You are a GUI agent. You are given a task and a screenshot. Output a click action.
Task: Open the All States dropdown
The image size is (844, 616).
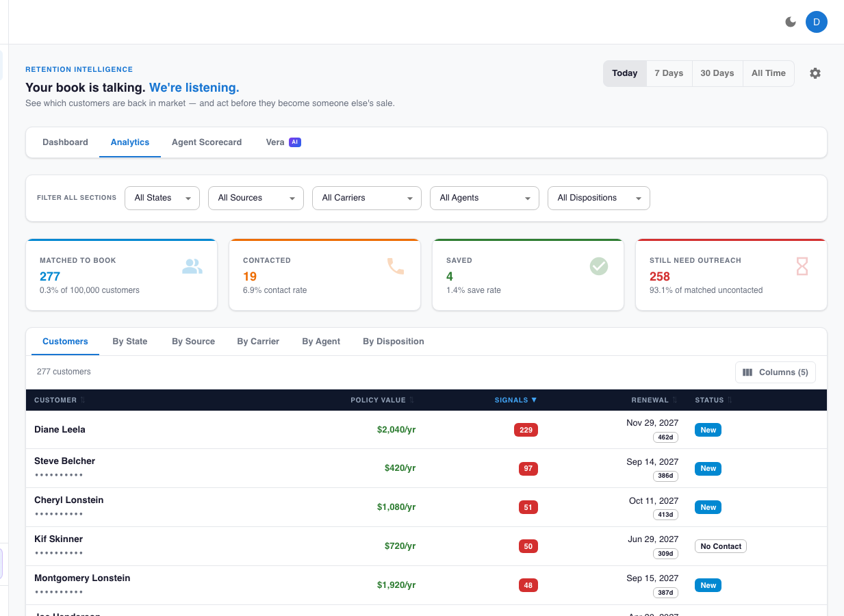[162, 198]
